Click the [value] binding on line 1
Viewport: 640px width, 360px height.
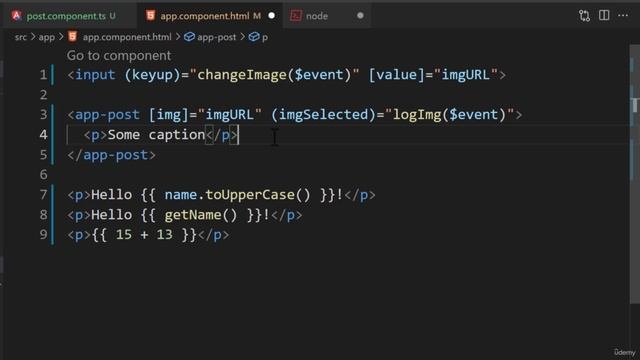(x=397, y=75)
